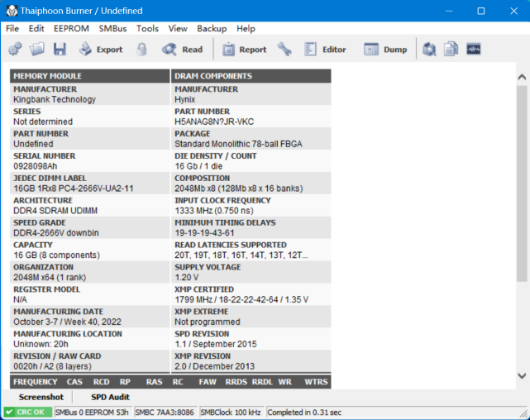530x420 pixels.
Task: Click the 0020h / A2 (8 layers) value
Action: (x=52, y=366)
